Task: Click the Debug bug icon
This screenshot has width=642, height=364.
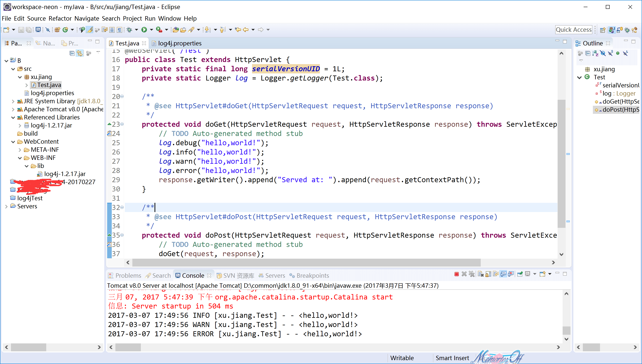Action: coord(129,30)
